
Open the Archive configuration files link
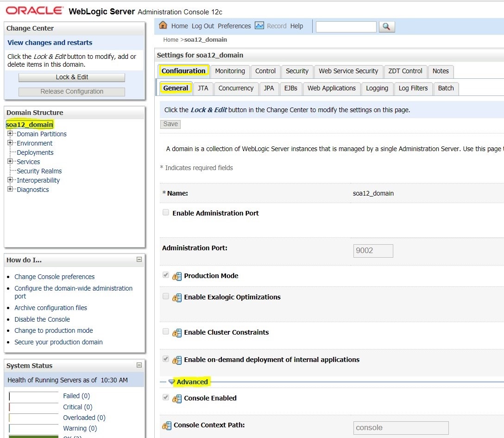click(x=50, y=308)
